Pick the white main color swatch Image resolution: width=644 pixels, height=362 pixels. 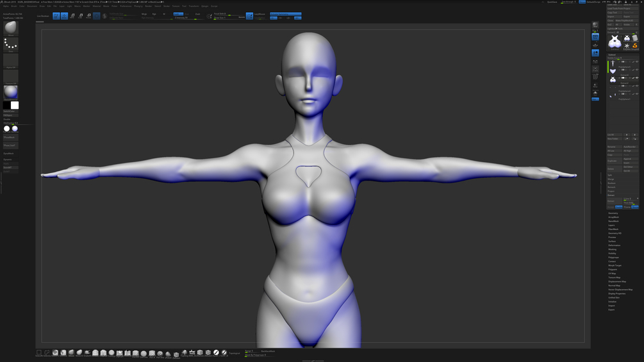15,106
